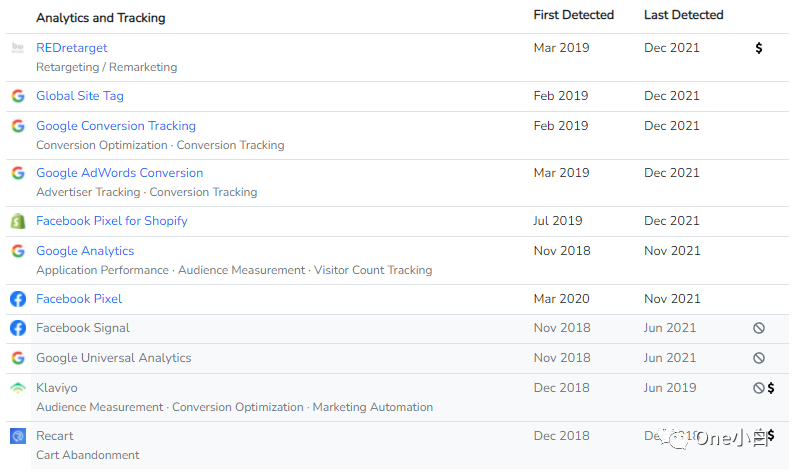This screenshot has width=795, height=472.
Task: Click the Klaviyo entry name
Action: tap(57, 388)
